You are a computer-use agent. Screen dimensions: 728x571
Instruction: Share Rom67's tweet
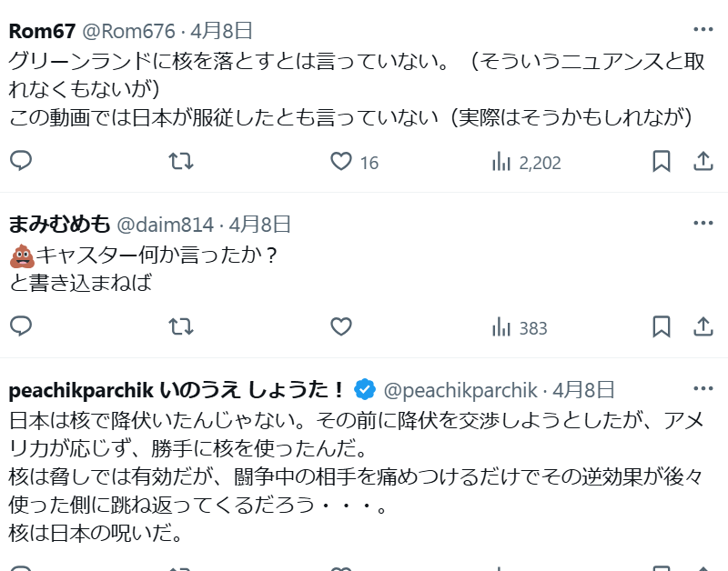(x=703, y=161)
